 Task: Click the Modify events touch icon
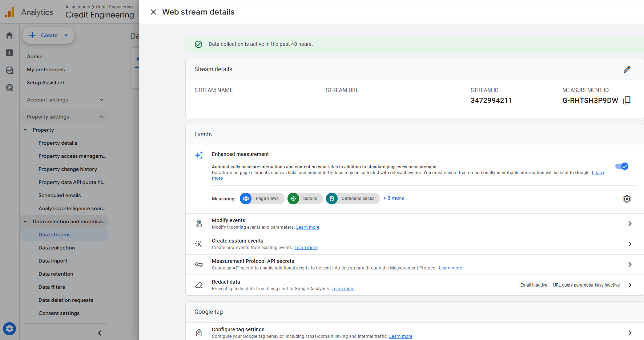coord(199,224)
